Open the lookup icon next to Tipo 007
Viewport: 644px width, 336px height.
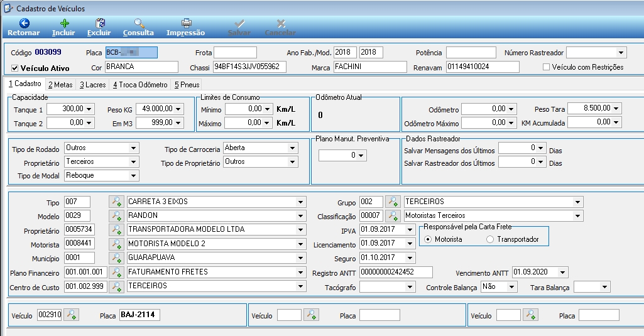117,202
